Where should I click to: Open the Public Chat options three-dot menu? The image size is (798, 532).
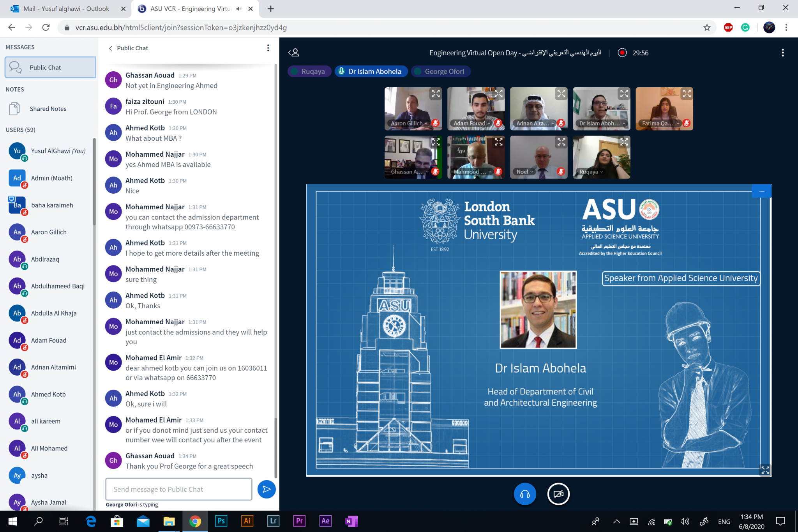coord(268,48)
